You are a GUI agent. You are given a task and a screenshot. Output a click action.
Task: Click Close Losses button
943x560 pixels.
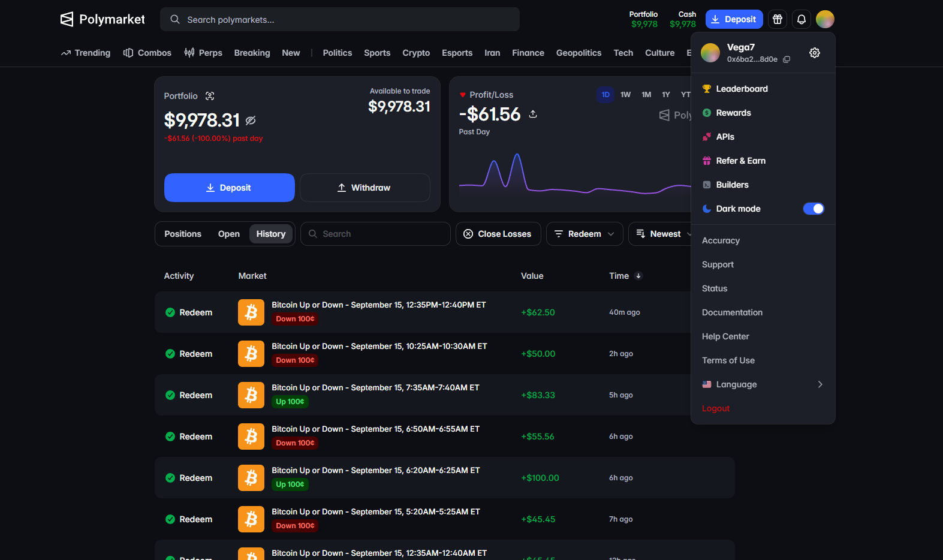click(498, 234)
